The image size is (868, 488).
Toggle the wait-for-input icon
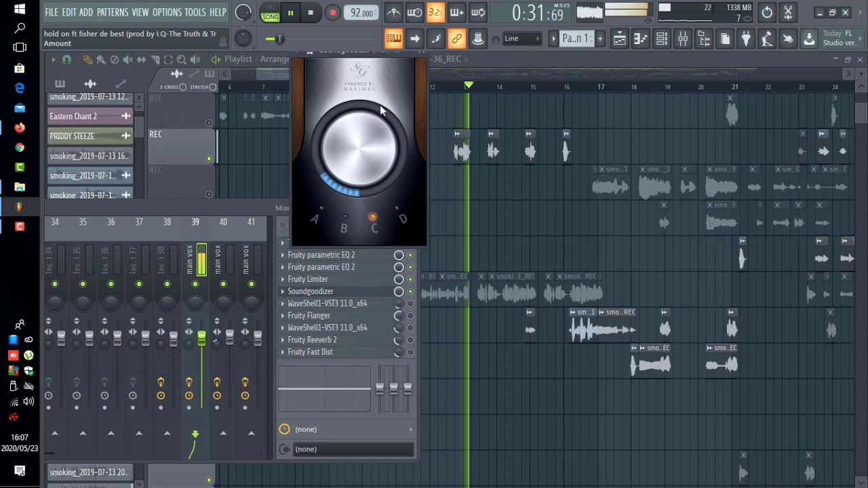[x=414, y=12]
